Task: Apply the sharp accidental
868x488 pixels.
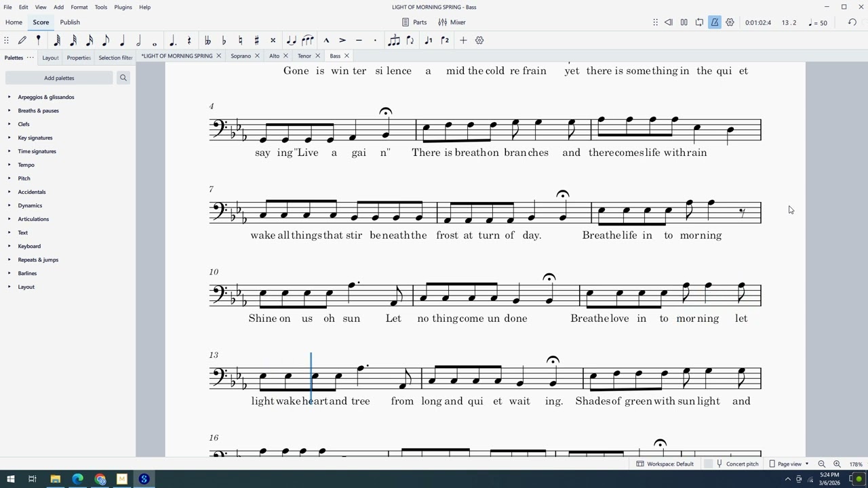Action: [256, 41]
